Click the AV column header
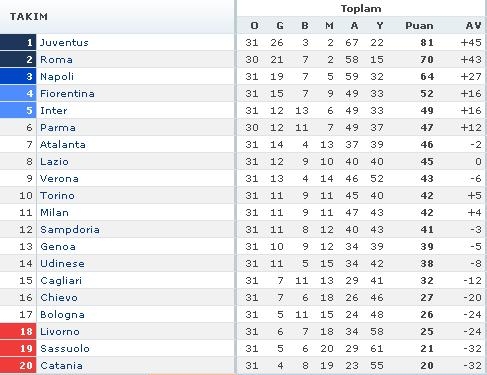The width and height of the screenshot is (487, 375). click(474, 26)
